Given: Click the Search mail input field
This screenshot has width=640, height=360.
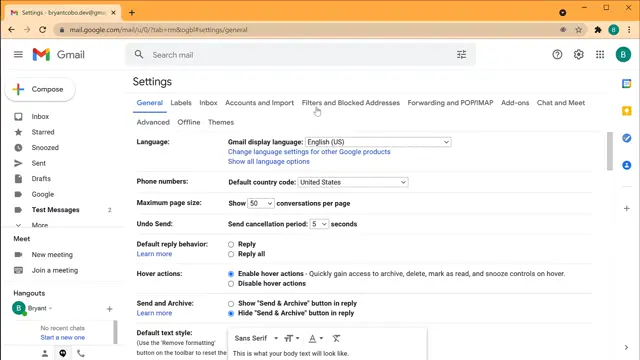Looking at the screenshot, I should pos(302,55).
